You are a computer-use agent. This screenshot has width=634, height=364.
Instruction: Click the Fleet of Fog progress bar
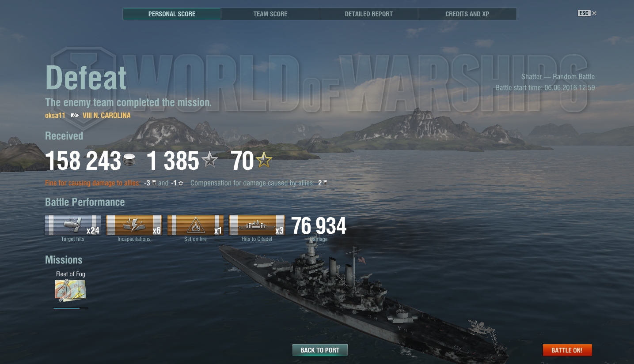tap(71, 308)
